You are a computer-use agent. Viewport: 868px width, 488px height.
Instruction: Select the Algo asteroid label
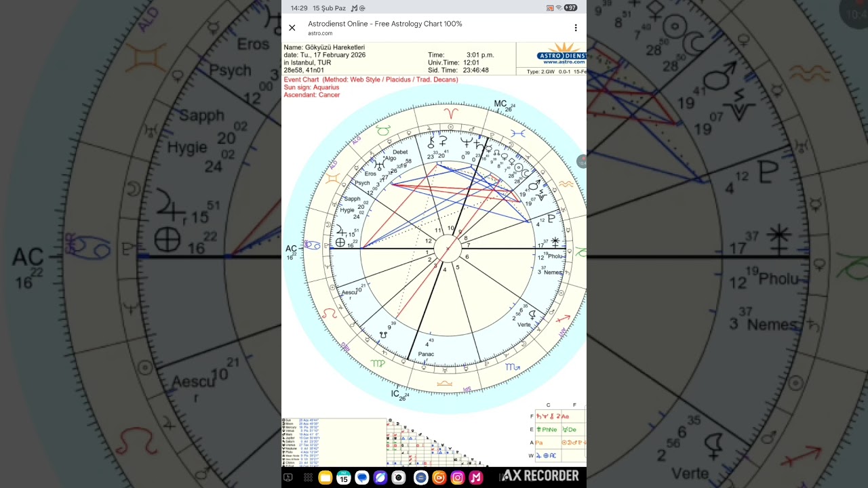(x=389, y=158)
